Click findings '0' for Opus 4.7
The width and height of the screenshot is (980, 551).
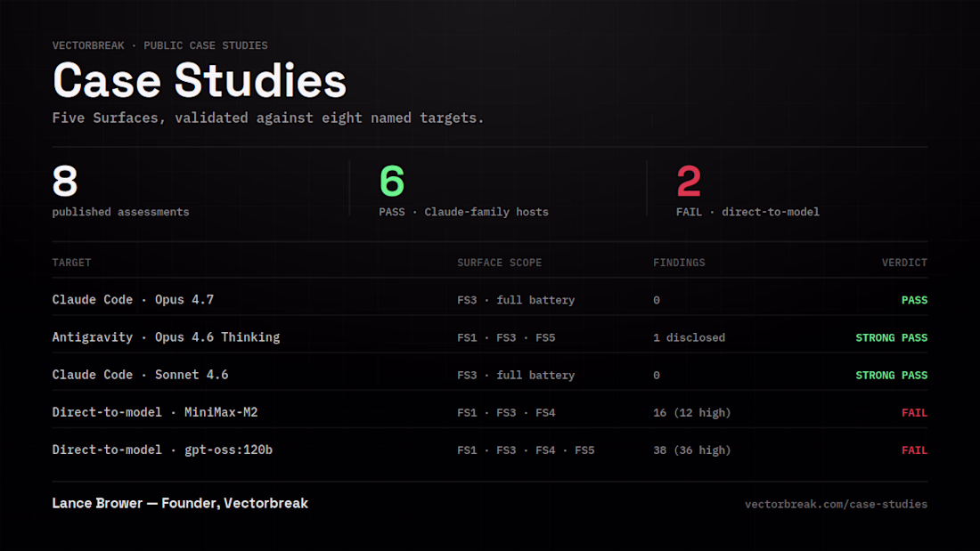coord(657,301)
